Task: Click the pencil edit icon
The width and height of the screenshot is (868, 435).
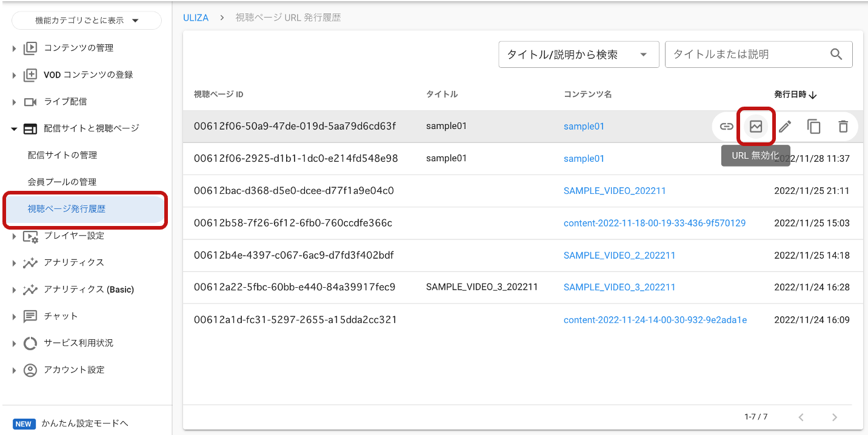Action: [785, 127]
